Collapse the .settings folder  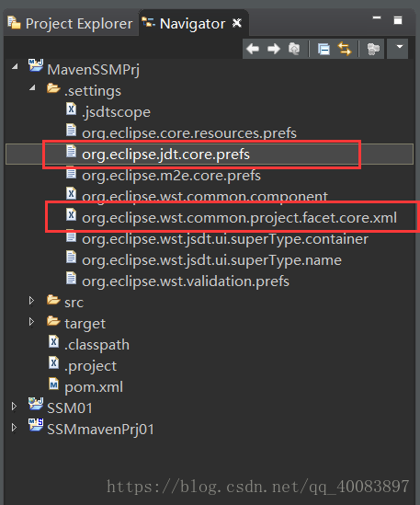point(32,88)
